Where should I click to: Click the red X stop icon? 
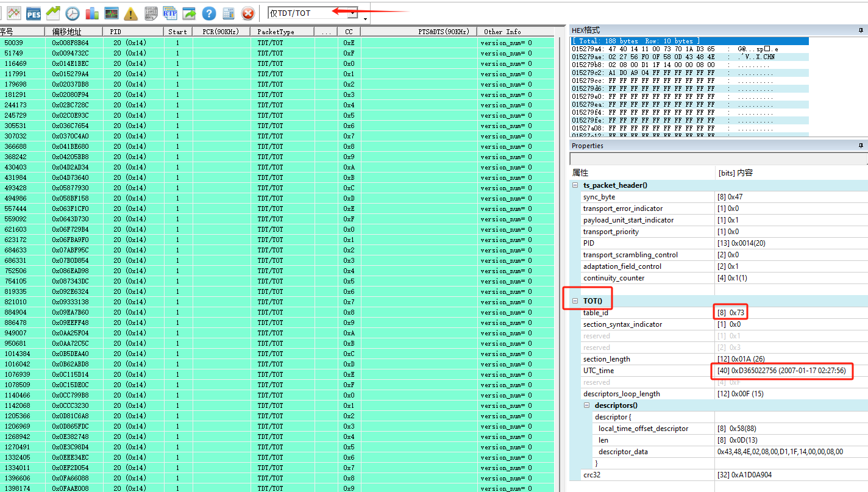[248, 13]
